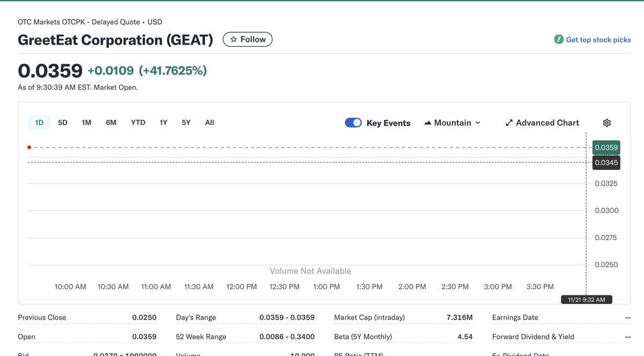The image size is (644, 356).
Task: Select the 1Y range tab
Action: 164,122
